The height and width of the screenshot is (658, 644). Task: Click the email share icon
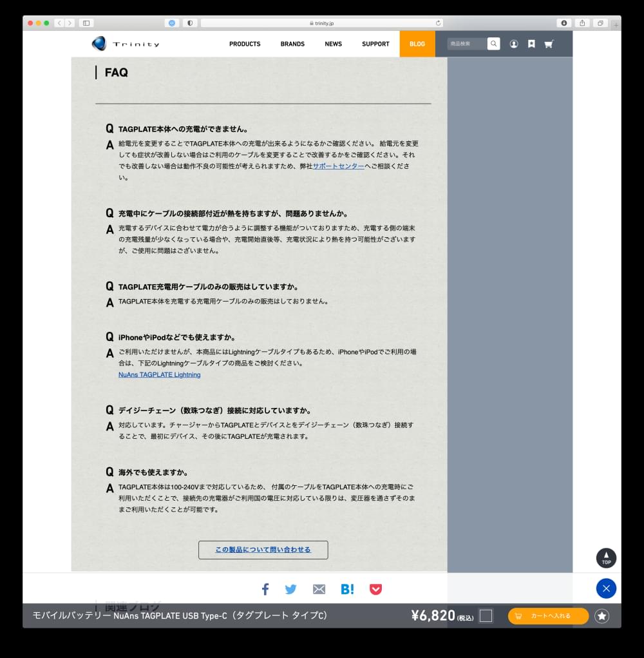(319, 588)
